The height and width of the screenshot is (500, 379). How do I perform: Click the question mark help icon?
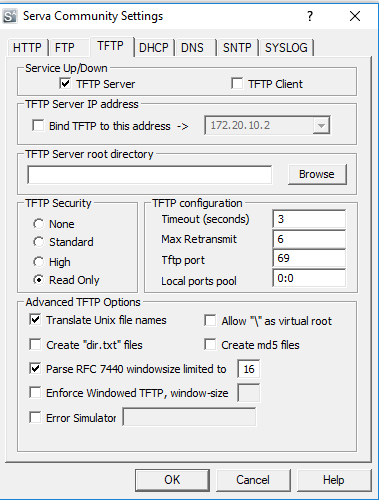pos(310,16)
